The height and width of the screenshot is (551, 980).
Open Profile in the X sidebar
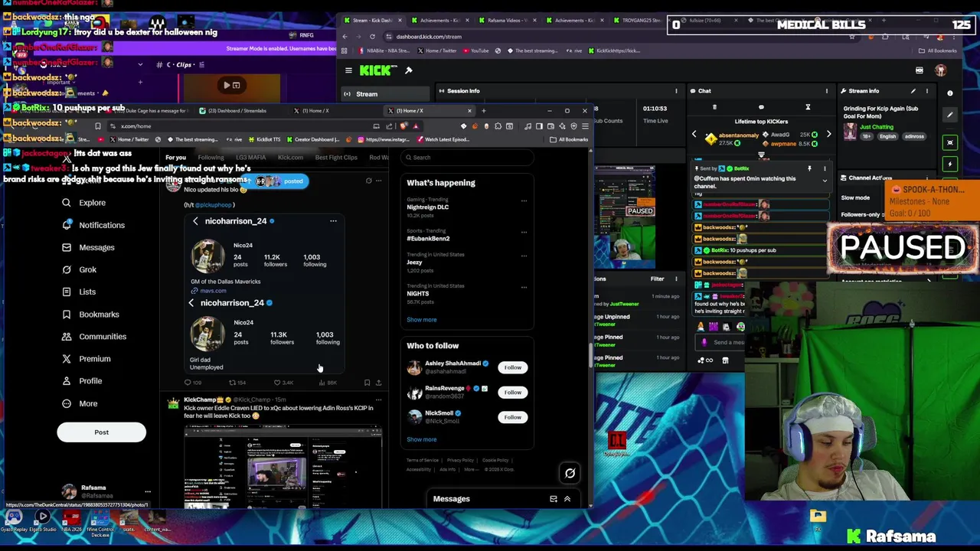[81, 381]
